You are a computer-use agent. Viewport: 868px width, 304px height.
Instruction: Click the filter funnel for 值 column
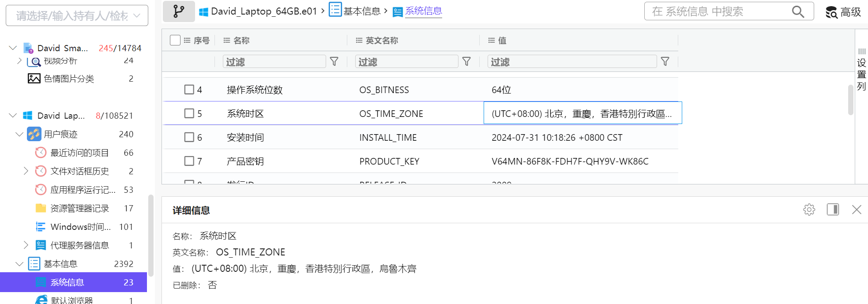(x=665, y=62)
